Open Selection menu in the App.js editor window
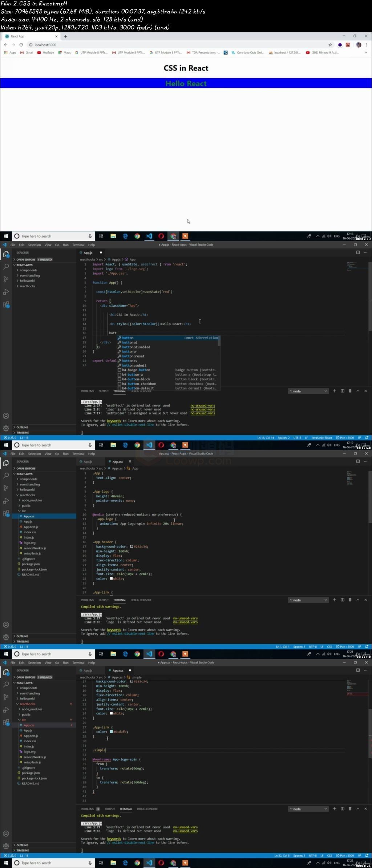Screen dimensions: 372x868 35,245
